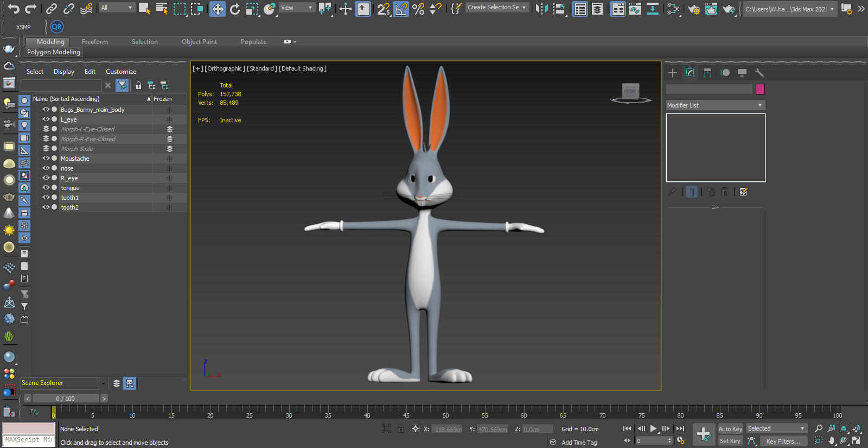Toggle visibility of R_eye

click(46, 178)
